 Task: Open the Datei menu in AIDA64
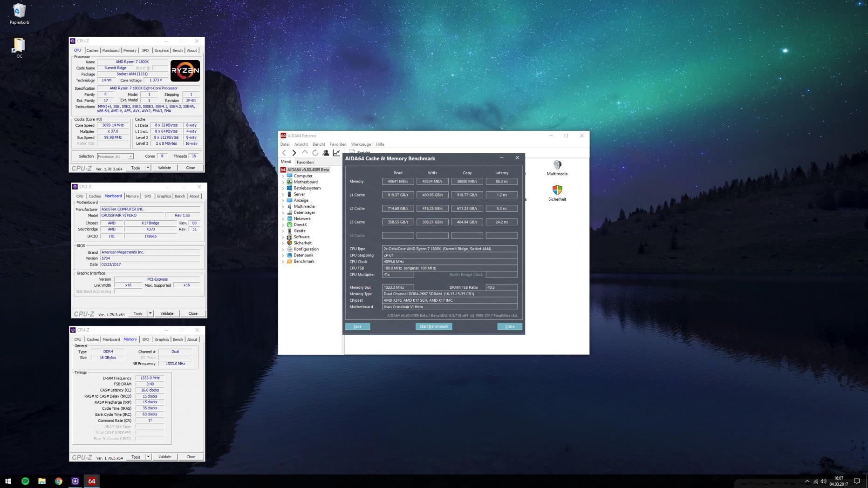tap(285, 144)
